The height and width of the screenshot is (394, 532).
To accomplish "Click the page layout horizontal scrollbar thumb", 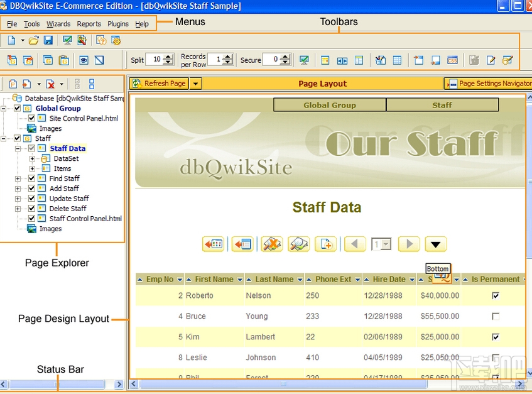I will coord(284,384).
